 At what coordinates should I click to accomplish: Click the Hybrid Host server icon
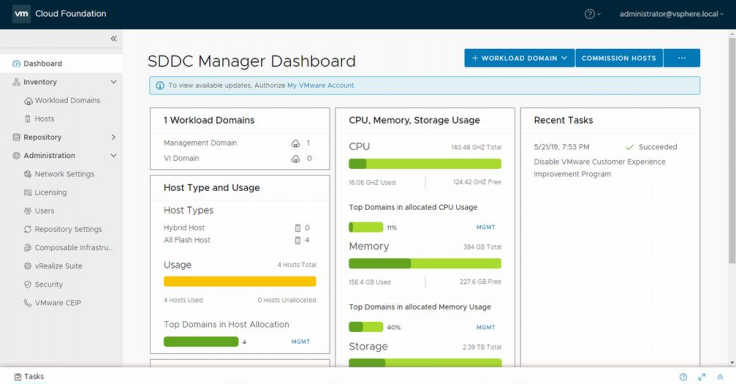pos(297,228)
